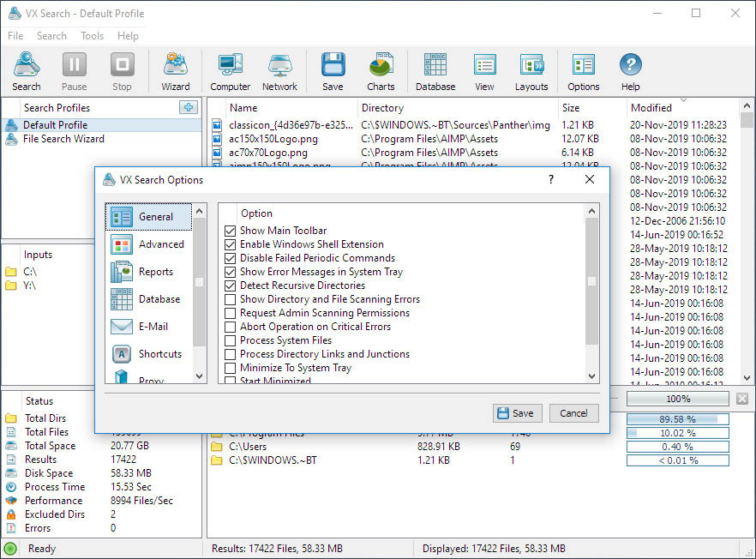Screen dimensions: 756x559
Task: Click the Help icon in the toolbar
Action: coord(631,71)
